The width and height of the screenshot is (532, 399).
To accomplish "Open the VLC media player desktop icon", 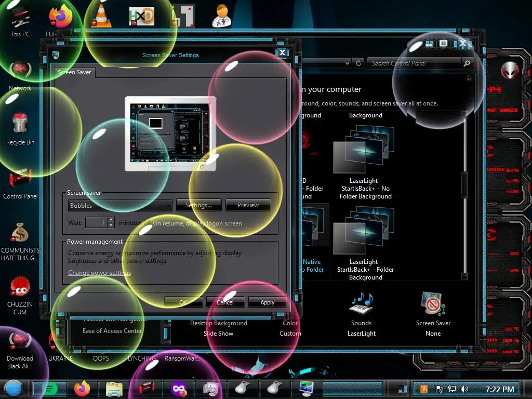I will pyautogui.click(x=101, y=16).
